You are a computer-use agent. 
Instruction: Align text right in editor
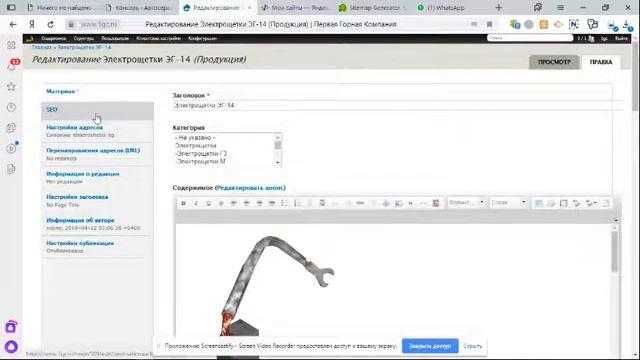point(259,203)
